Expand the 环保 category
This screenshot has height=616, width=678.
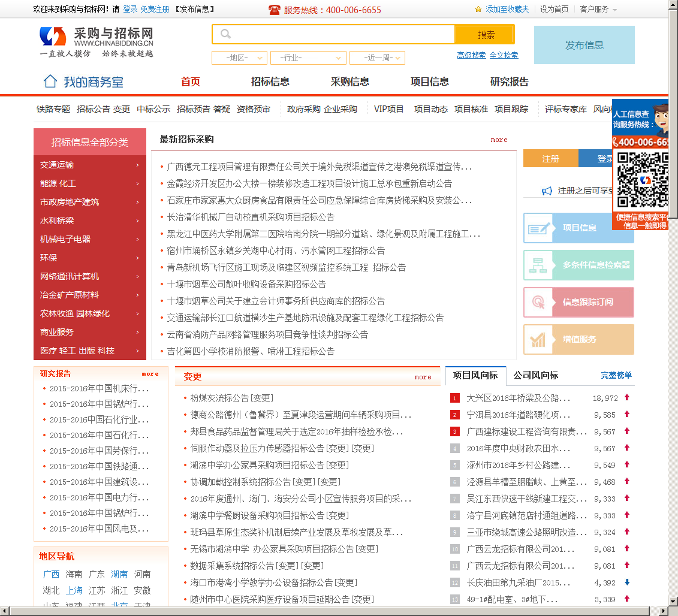pyautogui.click(x=90, y=258)
